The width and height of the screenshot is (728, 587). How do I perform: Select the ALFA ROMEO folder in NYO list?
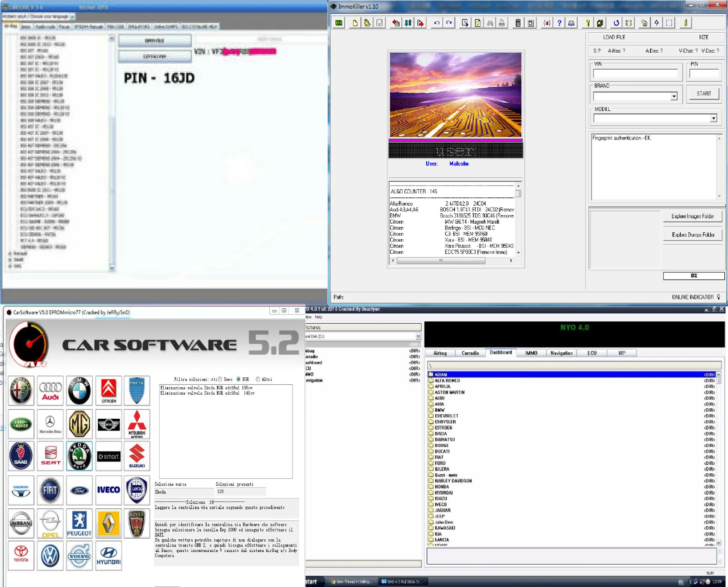click(571, 381)
